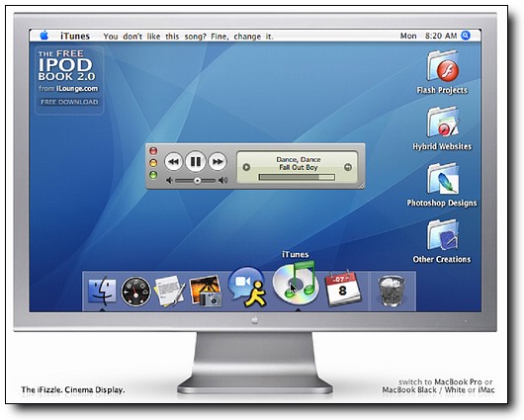Skip to next track with forward button
The image size is (524, 420).
coord(218,162)
